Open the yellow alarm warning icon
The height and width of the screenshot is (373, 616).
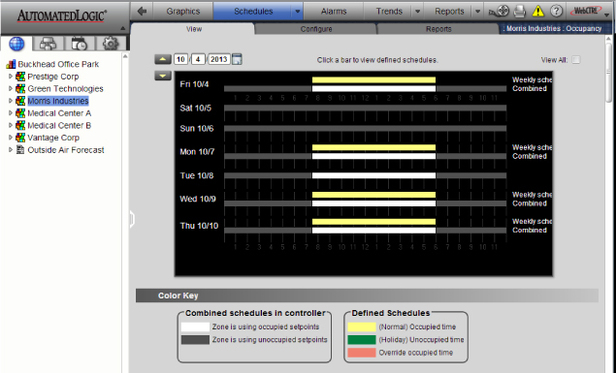pyautogui.click(x=538, y=11)
